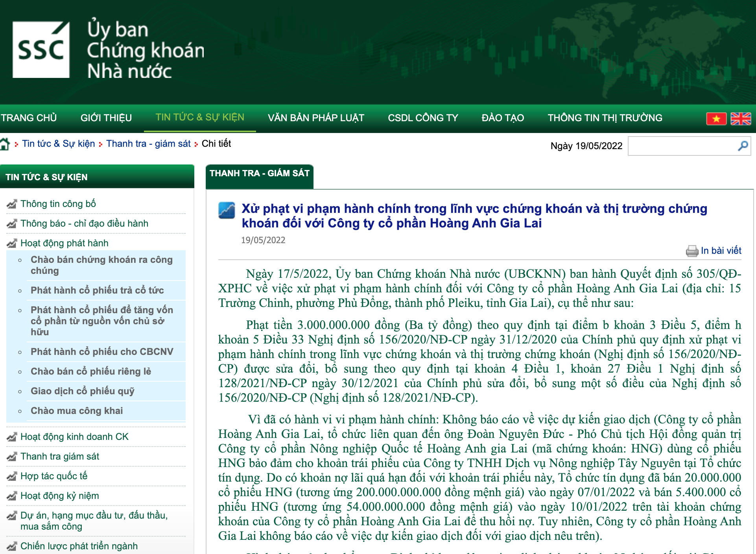Viewport: 756px width, 554px height.
Task: Click the search magnifier icon
Action: click(x=743, y=146)
